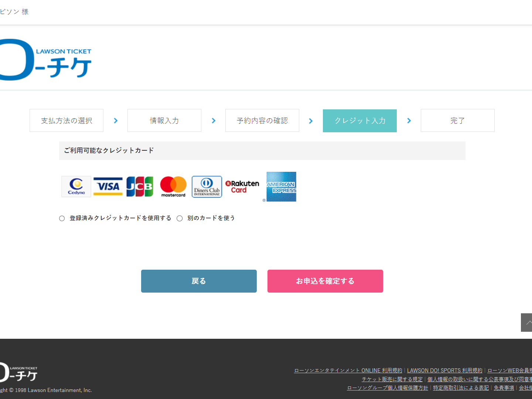Click the Rakuten Card logo
This screenshot has height=399, width=532.
[242, 187]
